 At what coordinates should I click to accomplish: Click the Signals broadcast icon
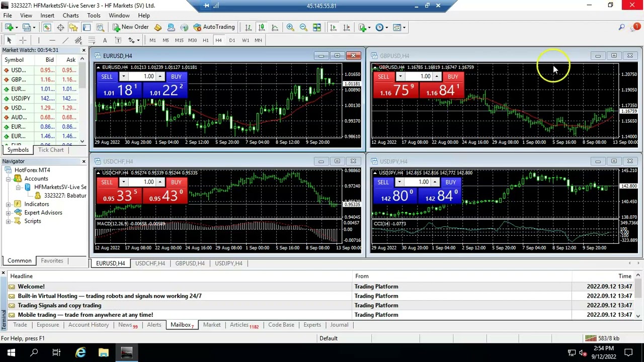184,27
